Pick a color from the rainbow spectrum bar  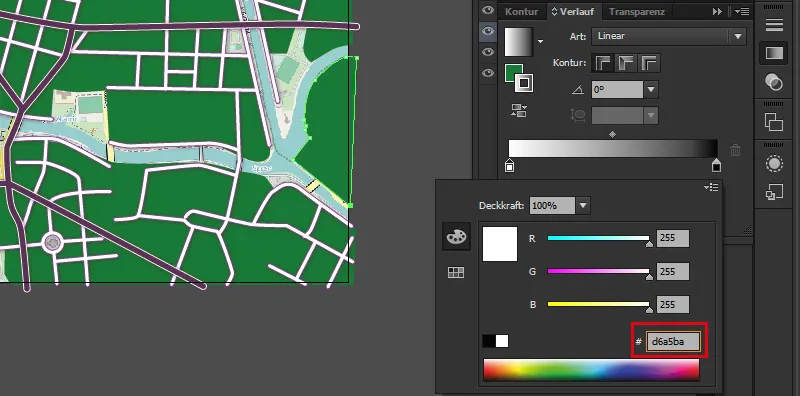(x=591, y=369)
